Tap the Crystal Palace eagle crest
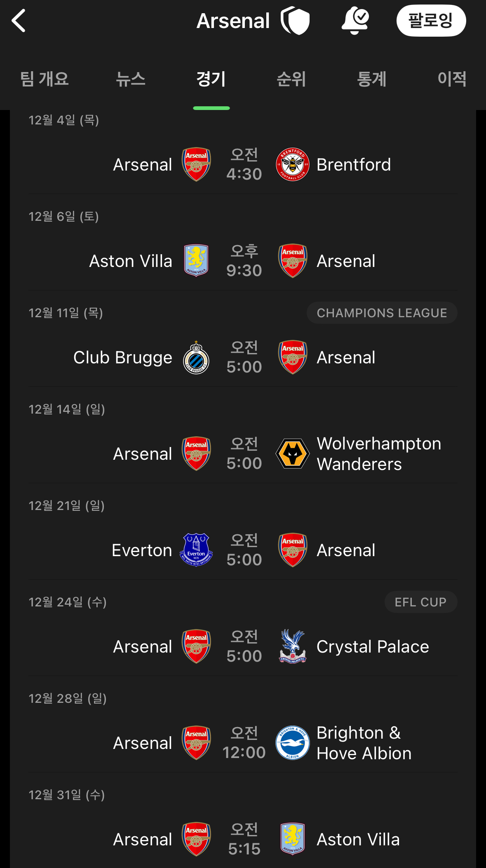The image size is (486, 868). [293, 646]
